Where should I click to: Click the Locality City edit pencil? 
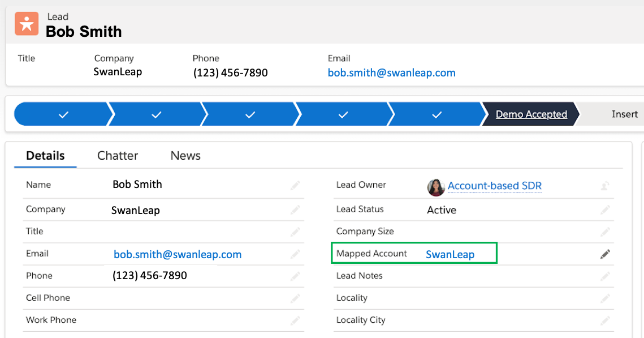[x=605, y=320]
